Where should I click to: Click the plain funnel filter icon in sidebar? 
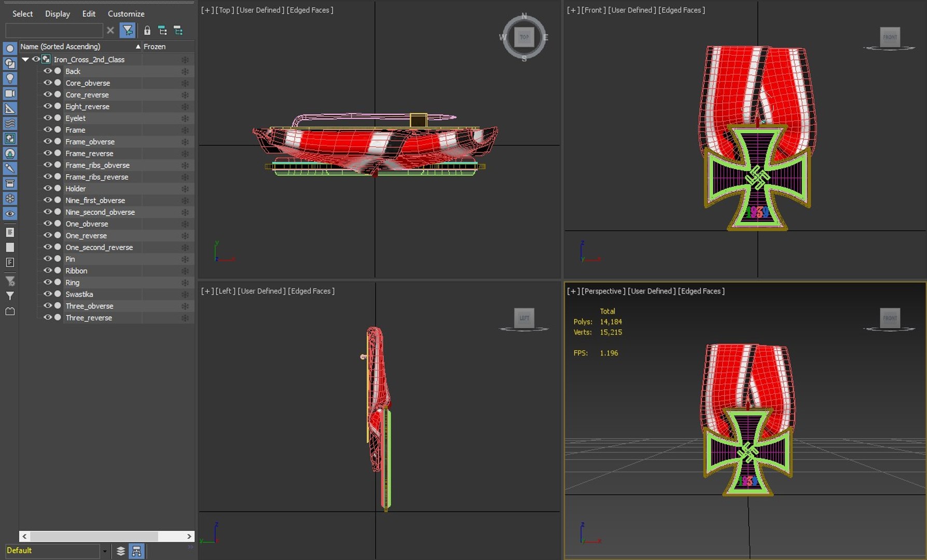coord(10,296)
